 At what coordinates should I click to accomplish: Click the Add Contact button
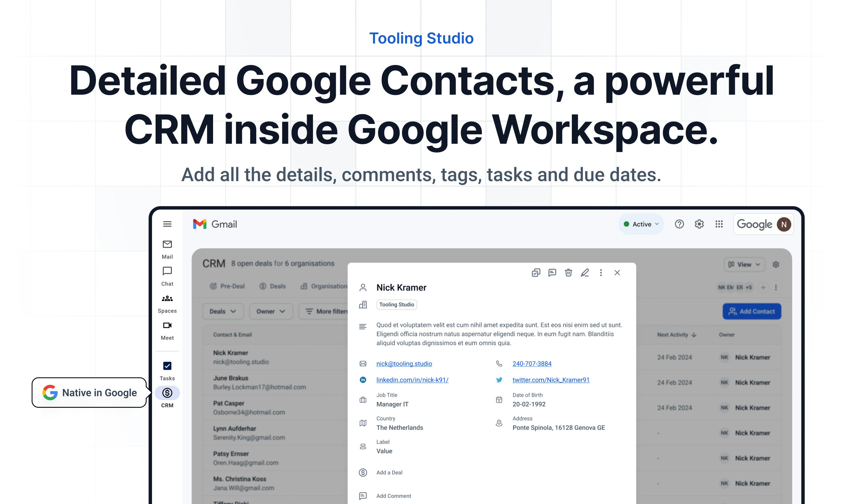coord(752,311)
